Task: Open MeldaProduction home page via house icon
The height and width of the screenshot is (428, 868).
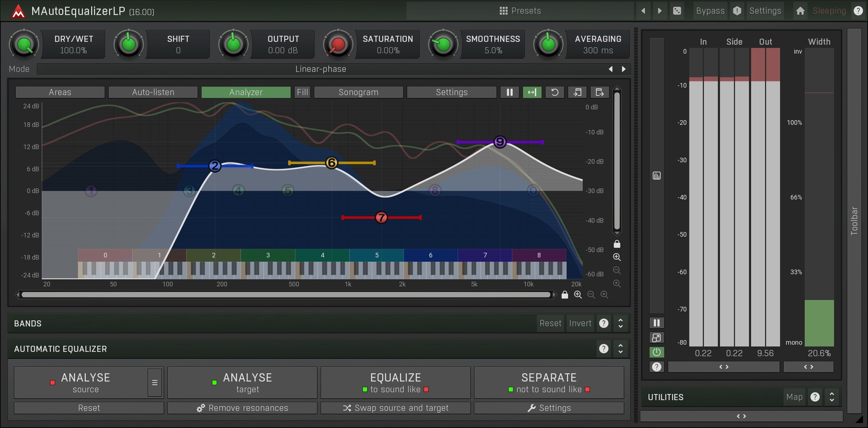Action: (x=800, y=11)
